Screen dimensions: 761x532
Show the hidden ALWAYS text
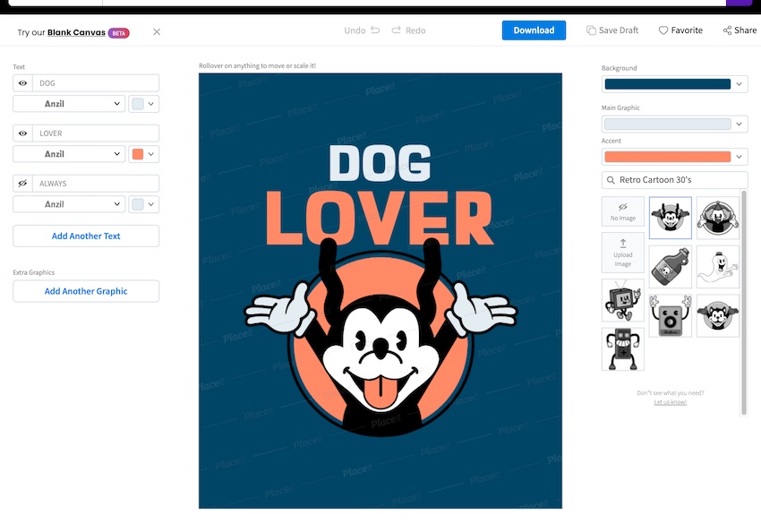(22, 184)
